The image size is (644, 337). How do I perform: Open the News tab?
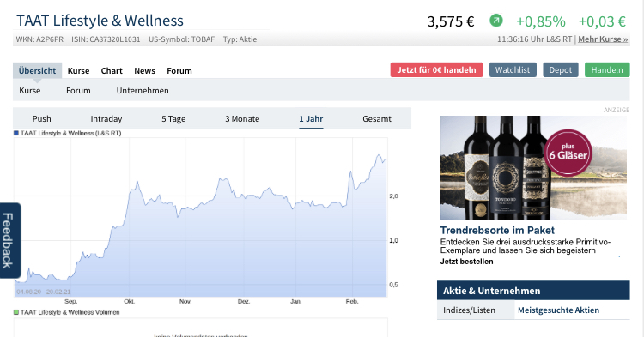[x=144, y=71]
